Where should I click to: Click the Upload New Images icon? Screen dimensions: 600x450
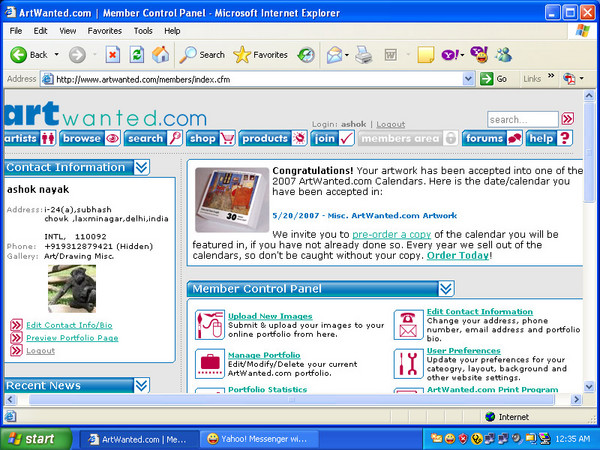click(x=209, y=325)
